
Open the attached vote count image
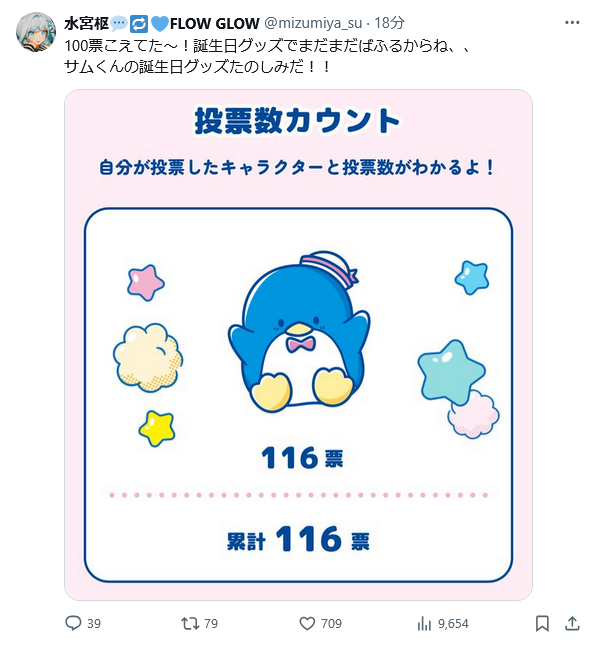click(298, 345)
